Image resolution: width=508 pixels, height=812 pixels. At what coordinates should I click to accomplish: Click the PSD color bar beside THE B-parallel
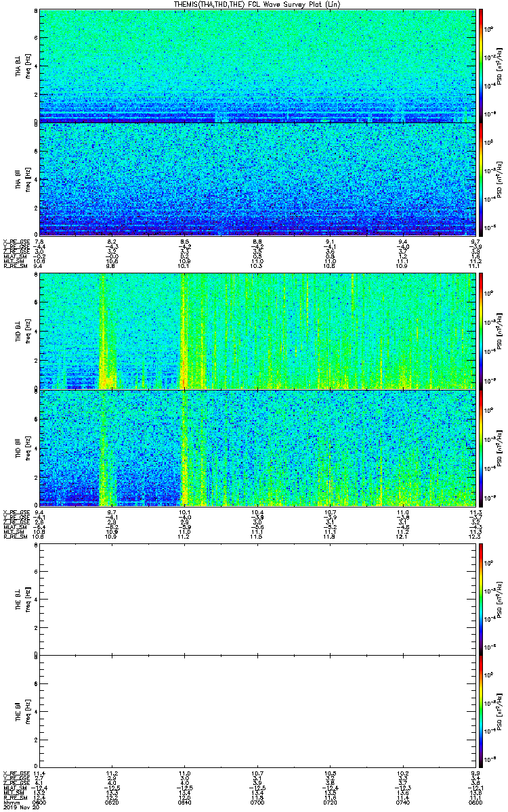(482, 710)
